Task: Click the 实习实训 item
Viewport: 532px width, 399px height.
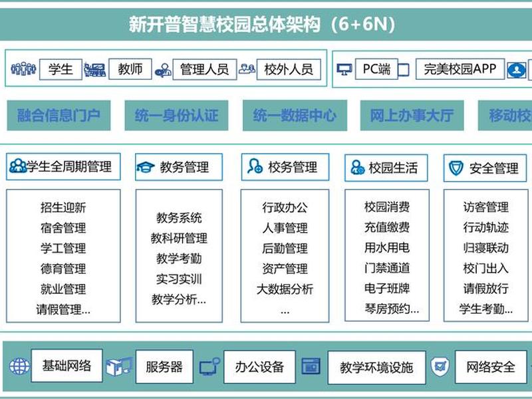Action: [x=179, y=279]
